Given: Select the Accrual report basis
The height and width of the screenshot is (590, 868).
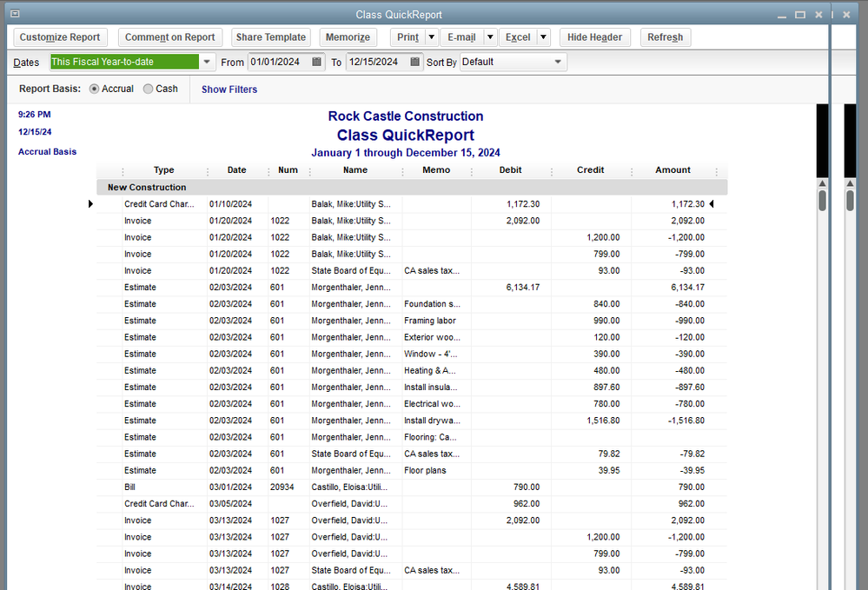Looking at the screenshot, I should pos(95,89).
